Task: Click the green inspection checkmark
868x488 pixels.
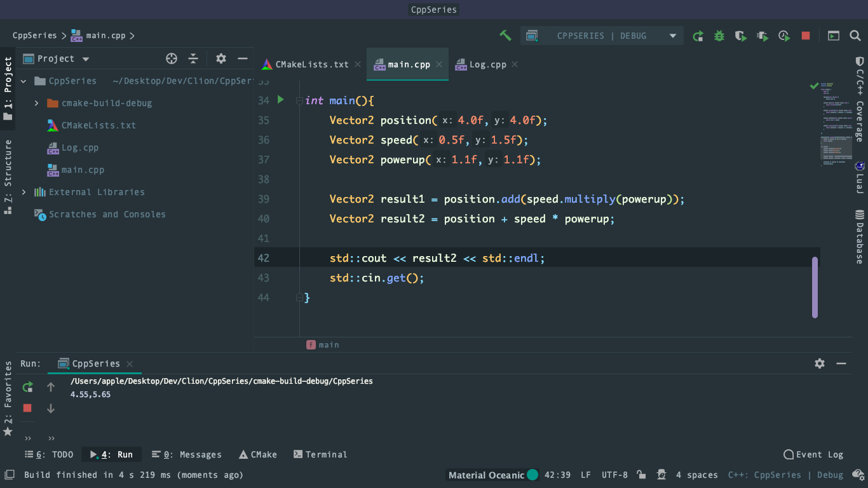Action: 813,85
